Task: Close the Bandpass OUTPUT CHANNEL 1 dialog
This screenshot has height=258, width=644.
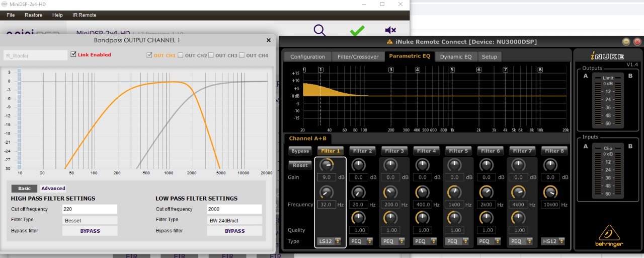Action: 268,40
